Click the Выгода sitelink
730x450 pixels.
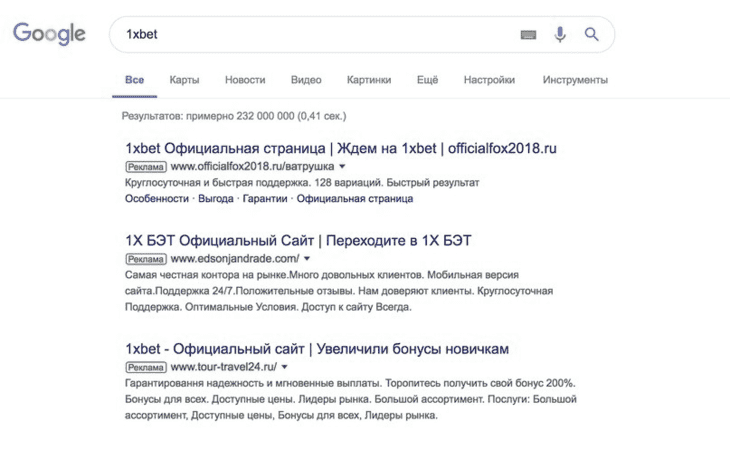click(216, 199)
